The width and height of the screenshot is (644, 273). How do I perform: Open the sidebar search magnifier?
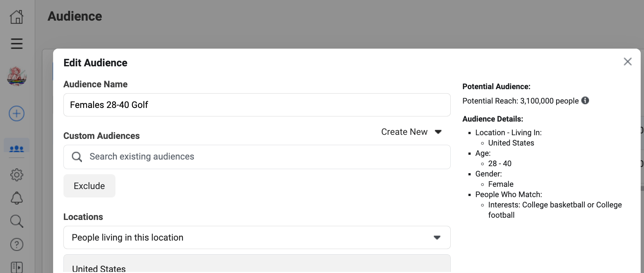17,221
